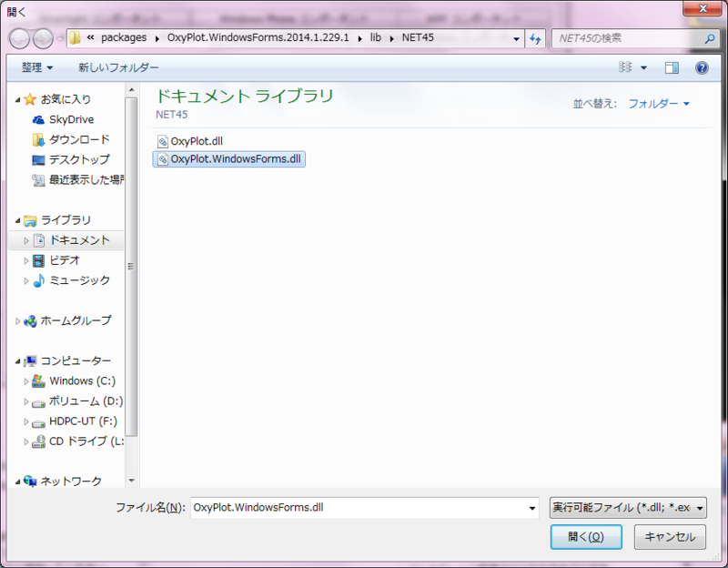Click the change view icon
This screenshot has height=568, width=728.
click(625, 67)
